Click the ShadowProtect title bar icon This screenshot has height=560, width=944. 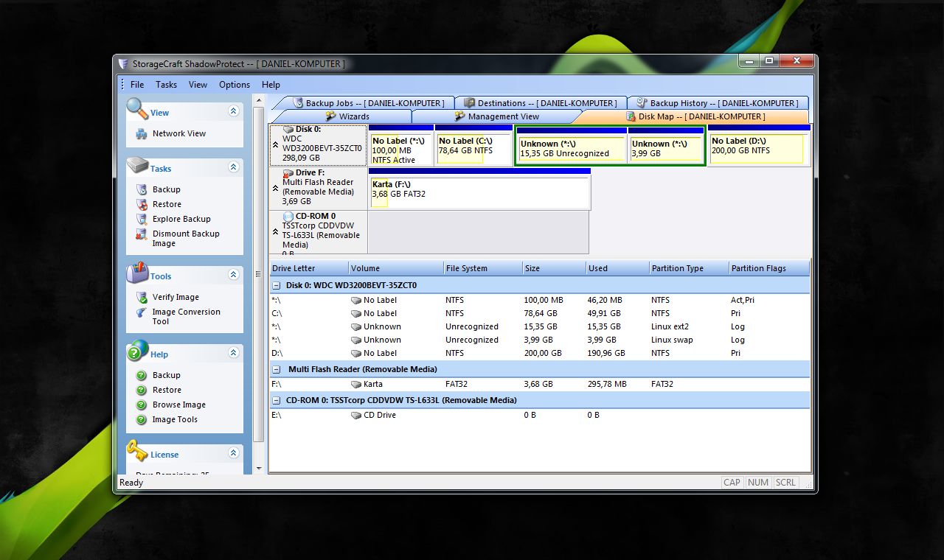(x=123, y=63)
